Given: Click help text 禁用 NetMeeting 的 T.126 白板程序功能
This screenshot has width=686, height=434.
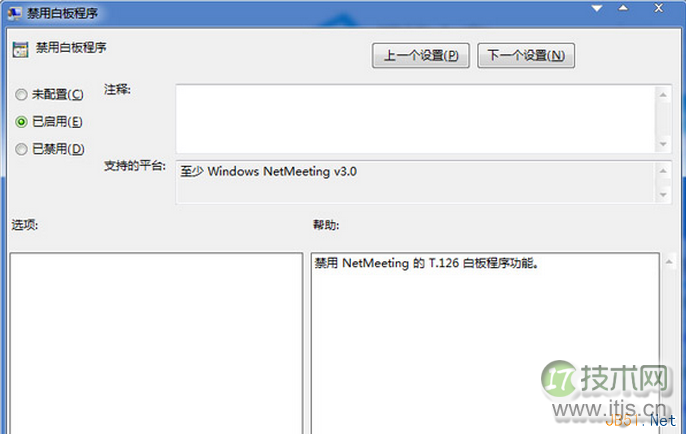Looking at the screenshot, I should click(x=426, y=263).
